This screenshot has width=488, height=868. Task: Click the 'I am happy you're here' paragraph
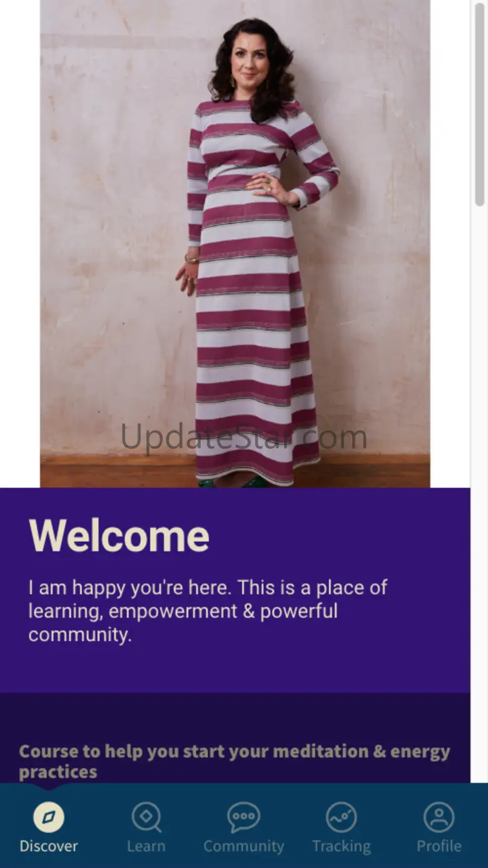coord(208,611)
